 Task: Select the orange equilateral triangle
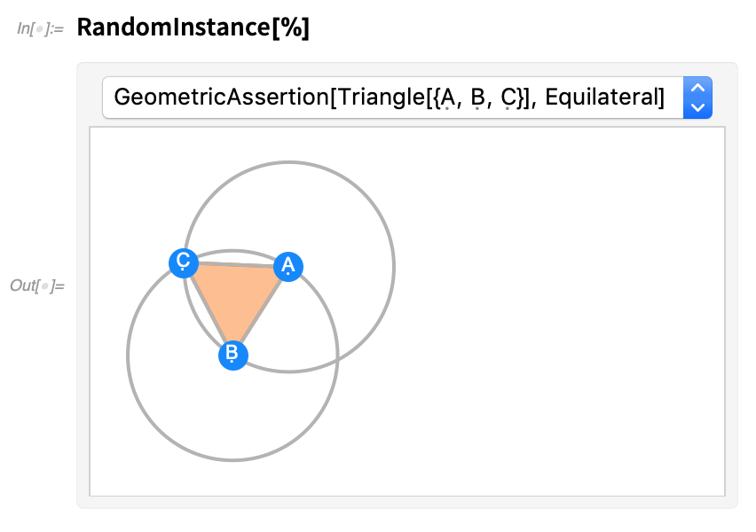235,297
